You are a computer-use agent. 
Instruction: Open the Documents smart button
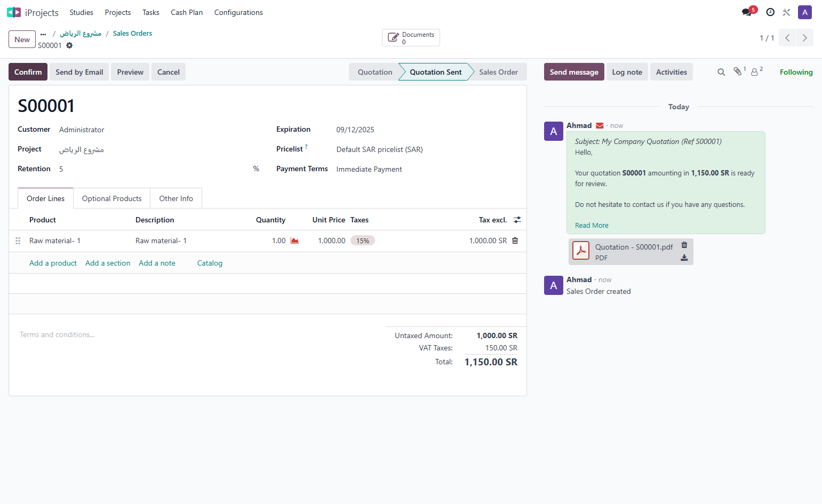click(x=411, y=38)
